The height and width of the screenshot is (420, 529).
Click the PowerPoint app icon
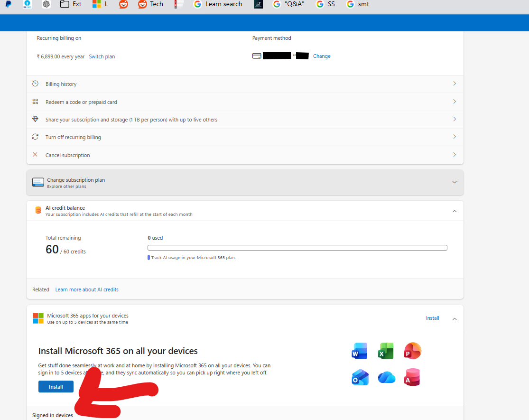(412, 351)
